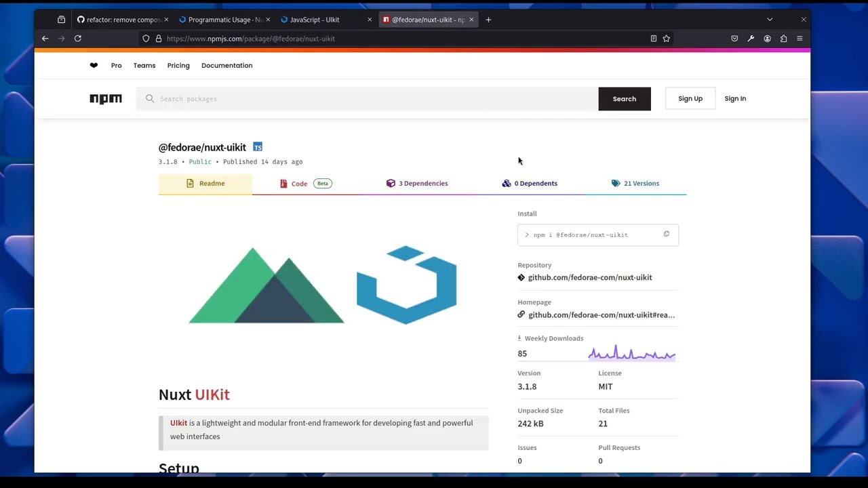Focus the Search packages input field
This screenshot has height=488, width=868.
click(x=367, y=99)
